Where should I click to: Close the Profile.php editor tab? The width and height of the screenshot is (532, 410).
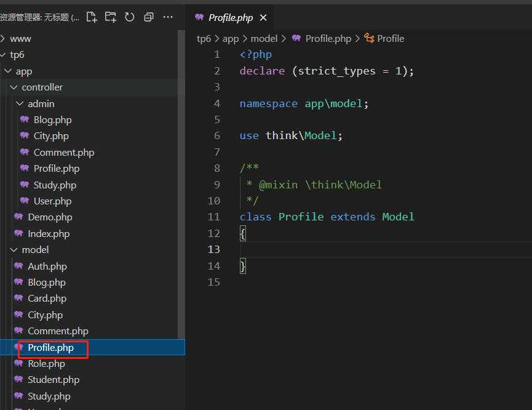(x=263, y=18)
